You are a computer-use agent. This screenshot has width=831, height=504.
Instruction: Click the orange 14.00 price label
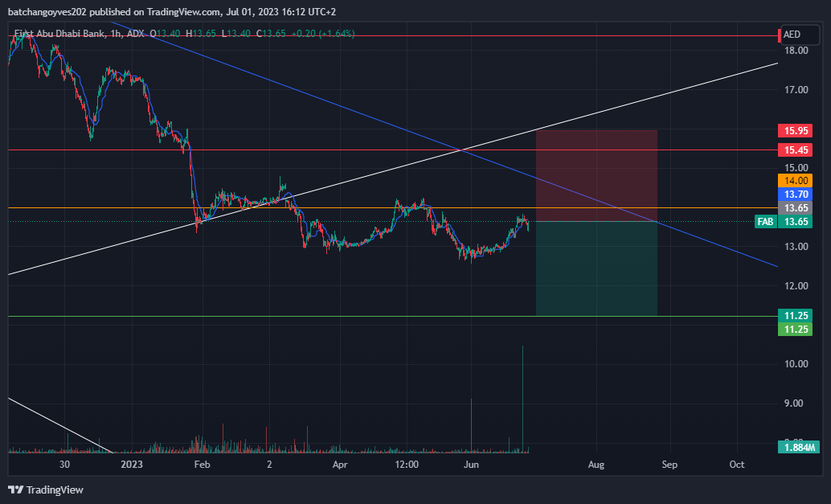tap(795, 181)
